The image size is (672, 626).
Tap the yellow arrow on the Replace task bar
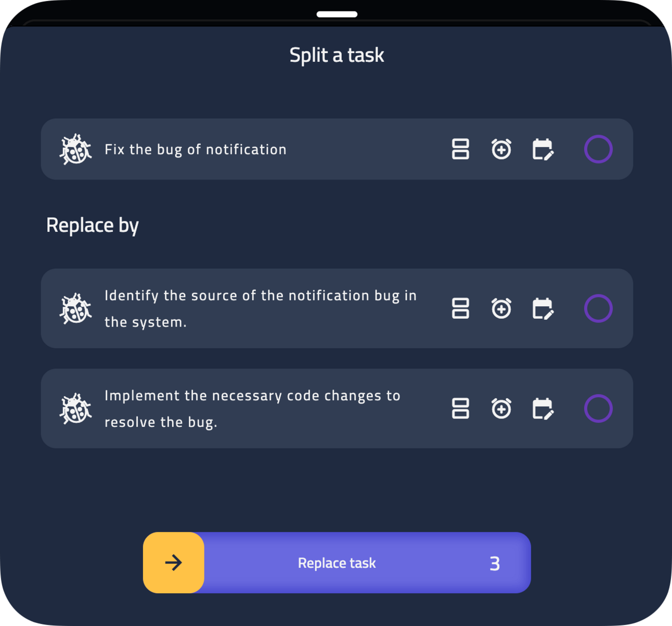[174, 562]
